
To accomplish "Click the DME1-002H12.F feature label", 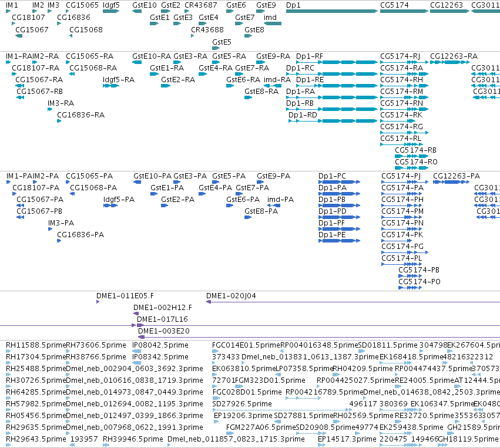I will pos(163,308).
